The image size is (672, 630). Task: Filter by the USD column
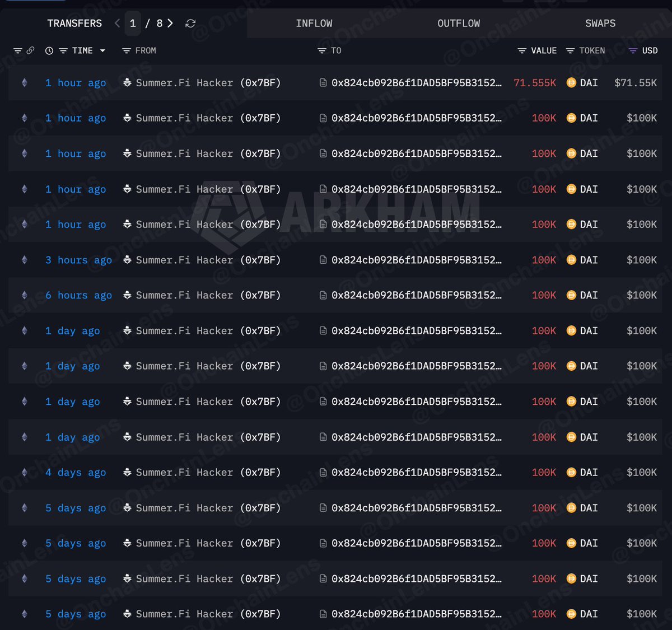(633, 50)
